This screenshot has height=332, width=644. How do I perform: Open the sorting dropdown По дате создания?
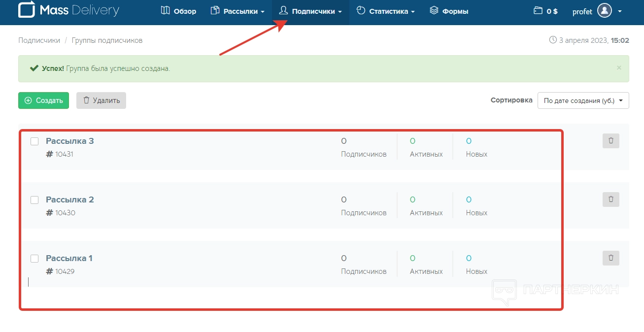tap(583, 100)
